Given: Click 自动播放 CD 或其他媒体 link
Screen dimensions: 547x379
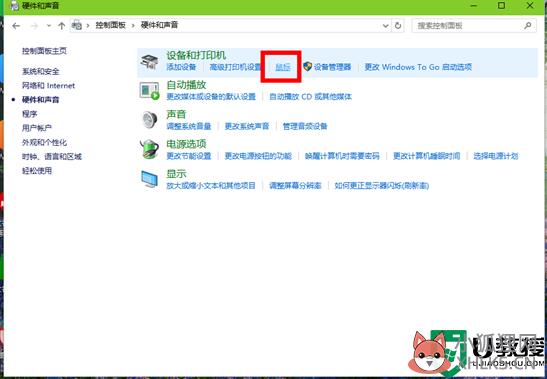Looking at the screenshot, I should [x=310, y=97].
